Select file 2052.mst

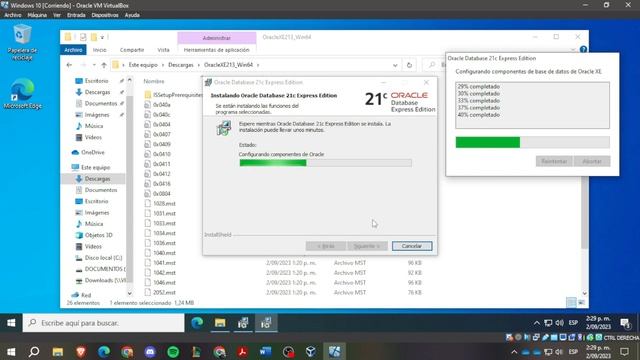point(160,292)
